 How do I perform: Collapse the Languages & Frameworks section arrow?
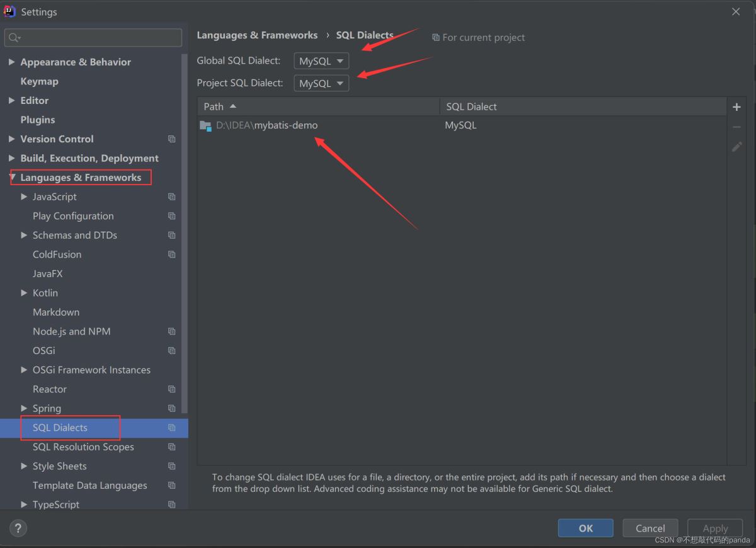pyautogui.click(x=13, y=178)
